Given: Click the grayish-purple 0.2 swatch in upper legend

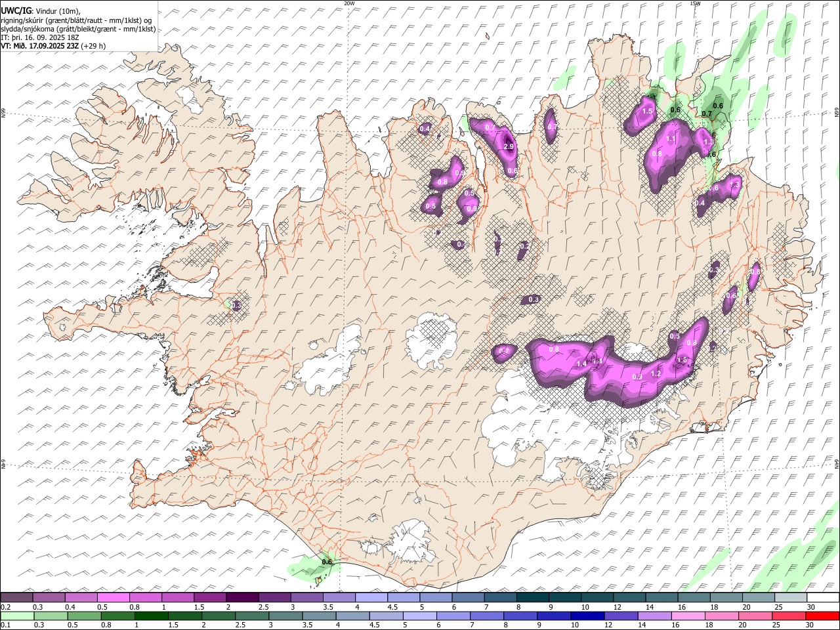Looking at the screenshot, I should click(x=16, y=598).
